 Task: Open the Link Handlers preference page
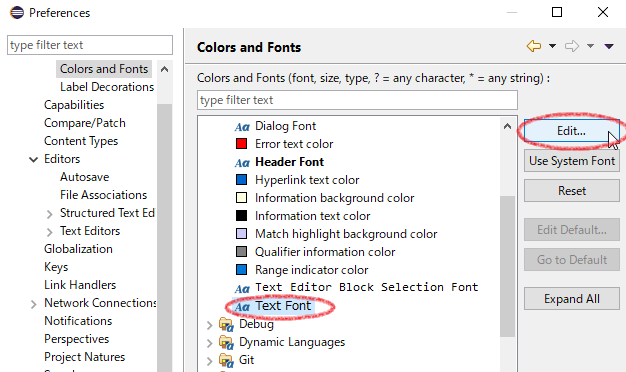(x=80, y=285)
